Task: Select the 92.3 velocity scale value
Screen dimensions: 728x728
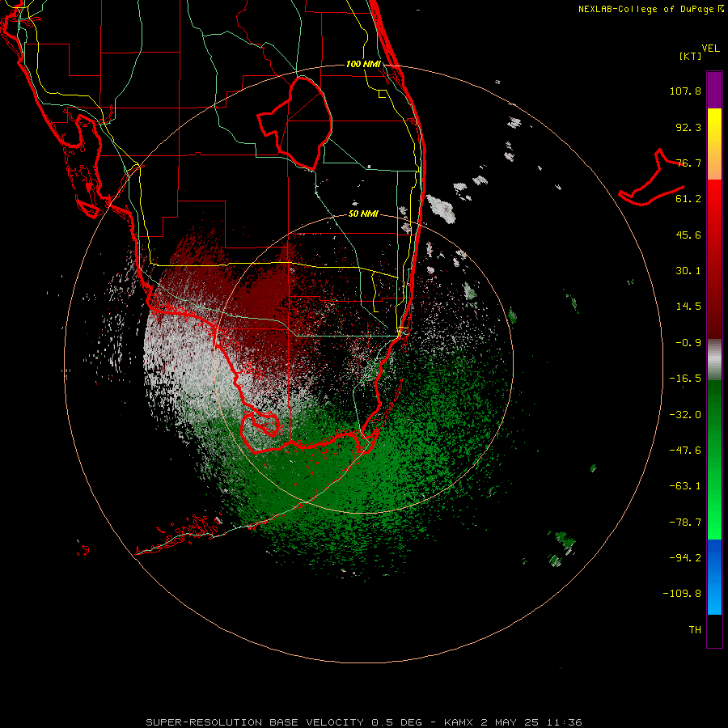Action: 688,127
